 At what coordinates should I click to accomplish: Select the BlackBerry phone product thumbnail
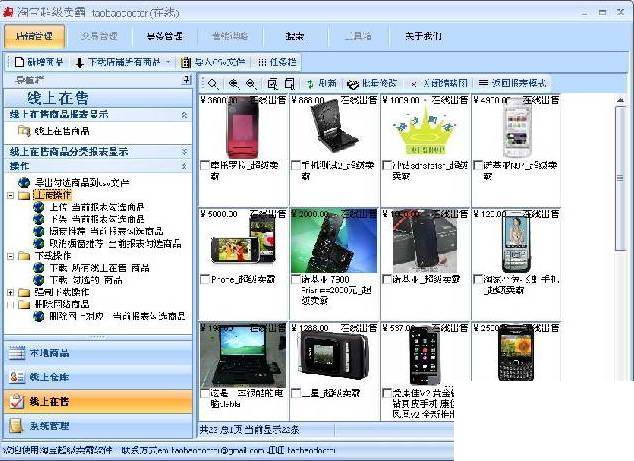tap(516, 352)
